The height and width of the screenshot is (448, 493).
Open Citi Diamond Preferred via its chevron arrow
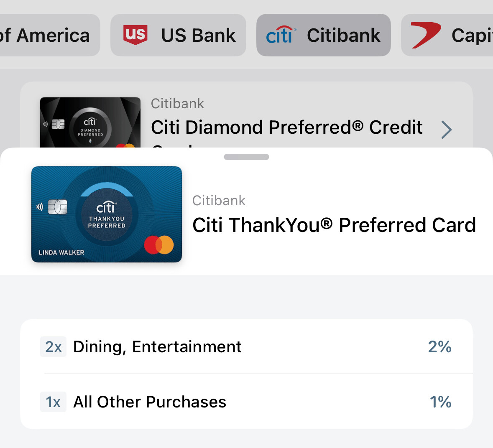click(x=447, y=130)
